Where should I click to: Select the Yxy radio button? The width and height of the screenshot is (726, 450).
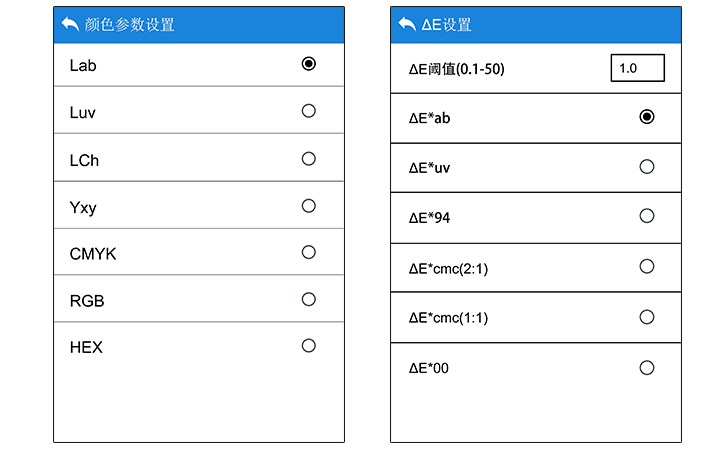click(x=308, y=205)
